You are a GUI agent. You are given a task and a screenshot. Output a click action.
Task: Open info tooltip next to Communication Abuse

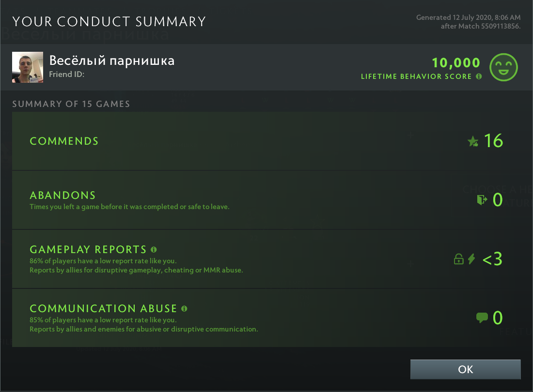point(184,308)
